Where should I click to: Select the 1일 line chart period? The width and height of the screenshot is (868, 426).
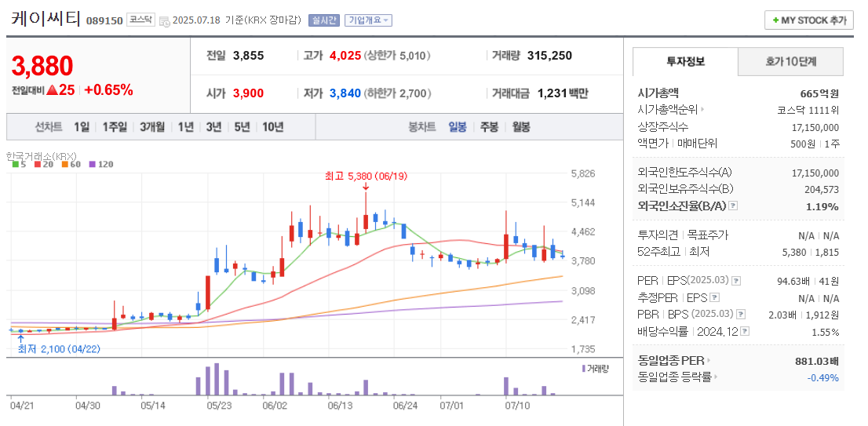click(x=82, y=126)
